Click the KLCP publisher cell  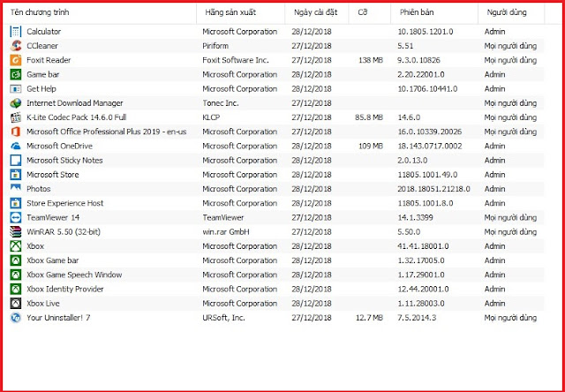click(x=211, y=117)
